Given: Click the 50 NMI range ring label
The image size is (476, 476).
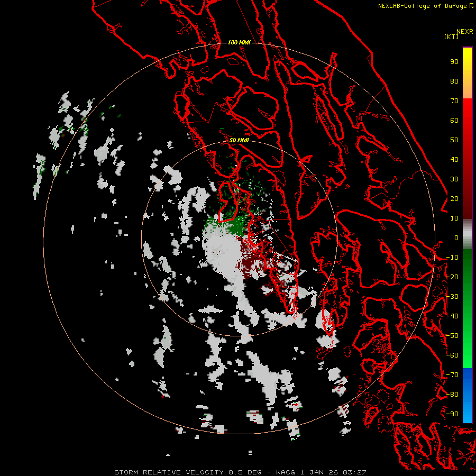Looking at the screenshot, I should pos(239,140).
